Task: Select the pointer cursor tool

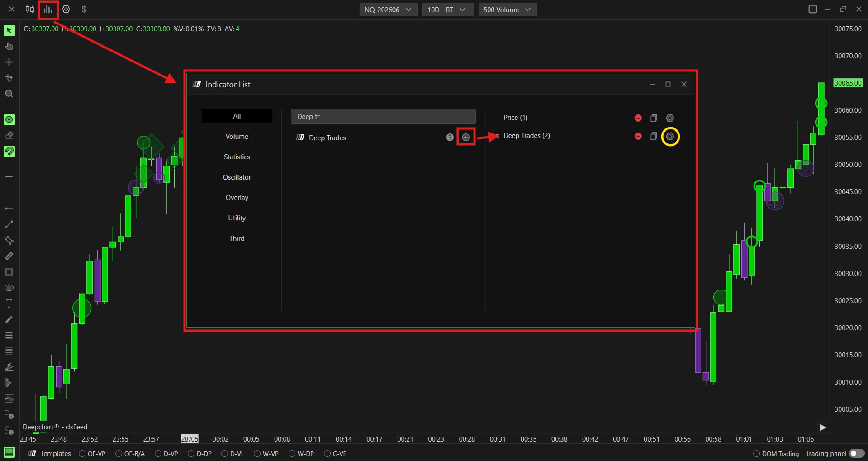Action: coord(9,30)
